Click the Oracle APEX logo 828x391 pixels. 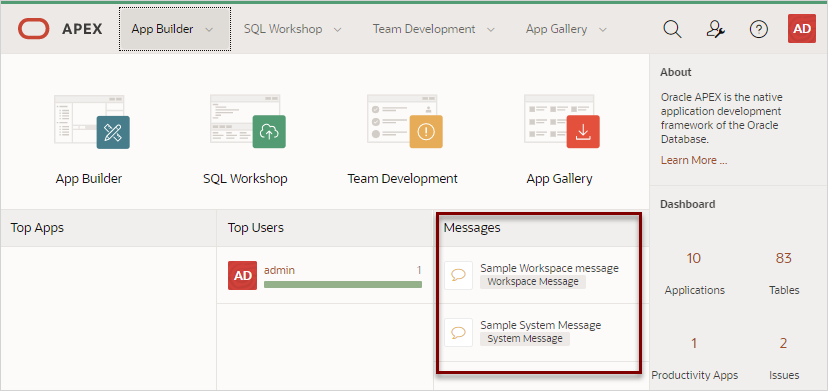60,29
